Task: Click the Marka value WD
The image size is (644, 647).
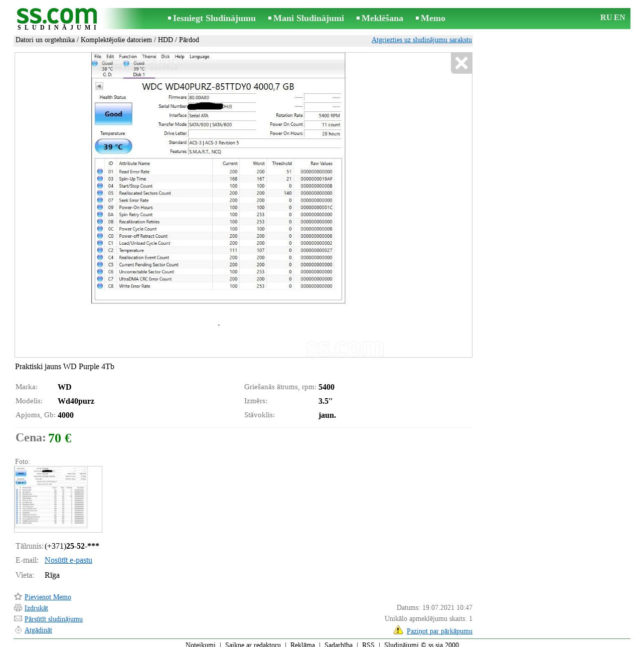Action: tap(65, 387)
